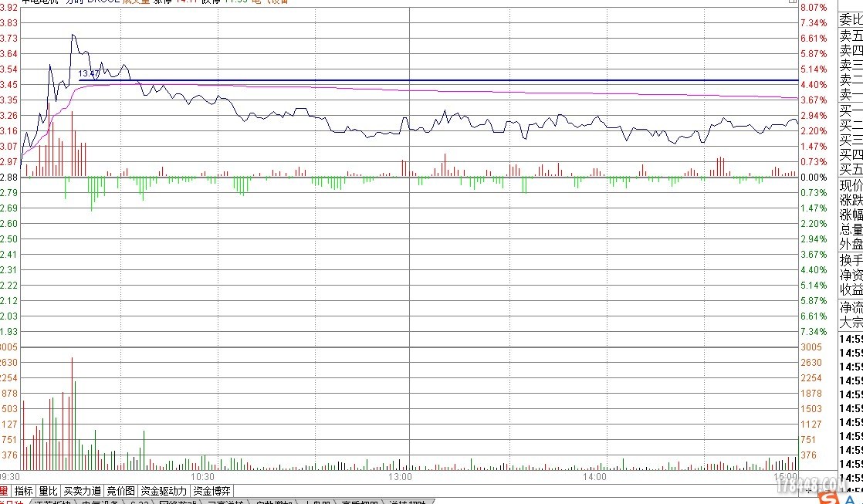Click the 外盘 label in quote panel
This screenshot has height=504, width=863.
point(851,245)
